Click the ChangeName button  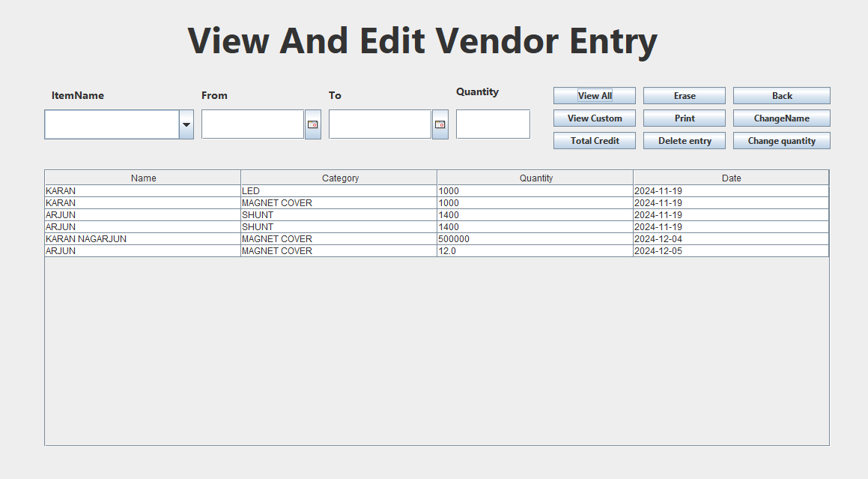[x=781, y=118]
